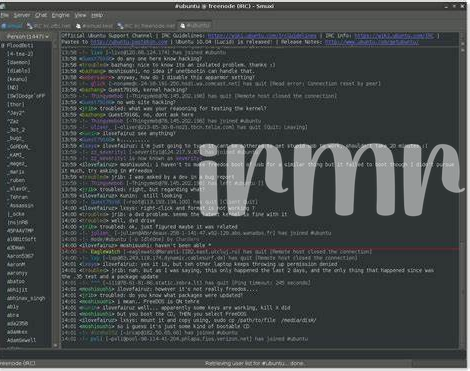Viewport: 470px width, 371px height.
Task: Open the View menu
Action: click(x=80, y=15)
